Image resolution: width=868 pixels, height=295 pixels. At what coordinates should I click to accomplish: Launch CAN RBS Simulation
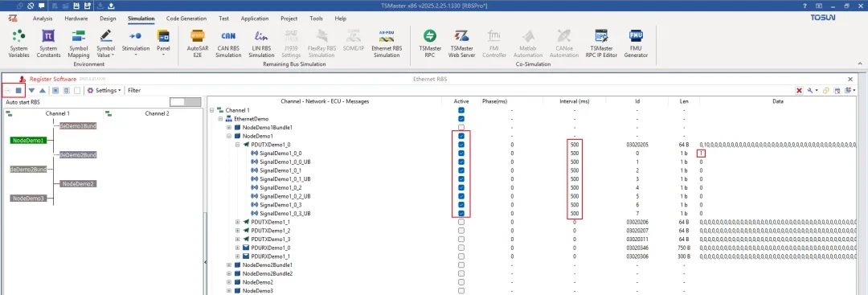(228, 43)
